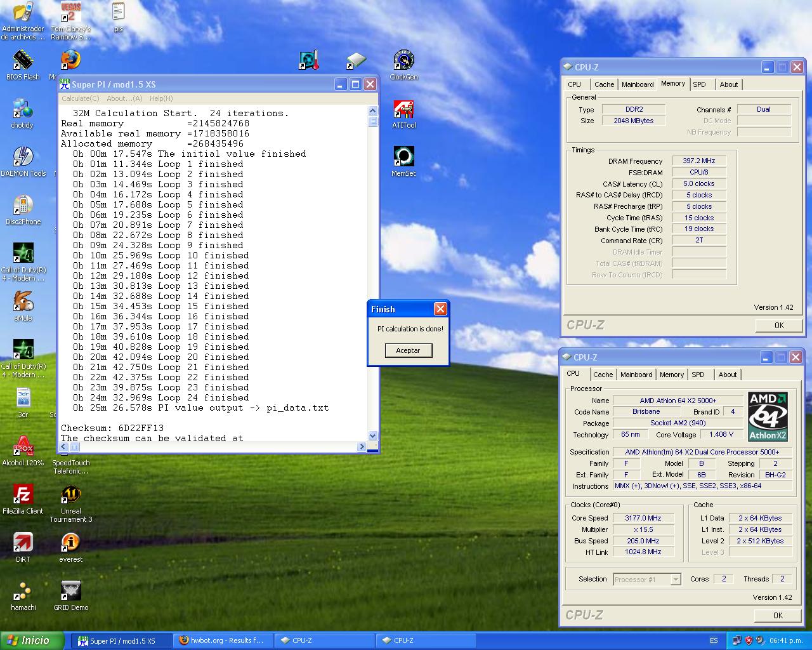Activate the second CPU-Z taskbar button
Screen dimensions: 812x650
(x=425, y=640)
